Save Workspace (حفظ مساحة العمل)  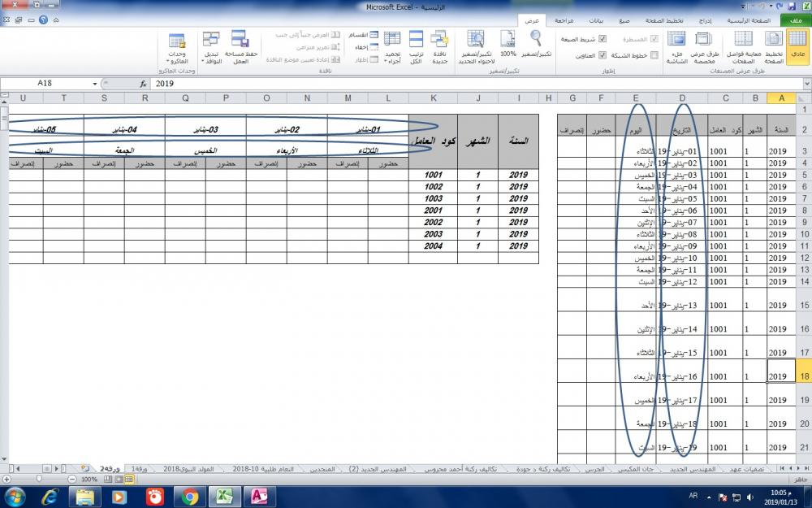tap(240, 44)
